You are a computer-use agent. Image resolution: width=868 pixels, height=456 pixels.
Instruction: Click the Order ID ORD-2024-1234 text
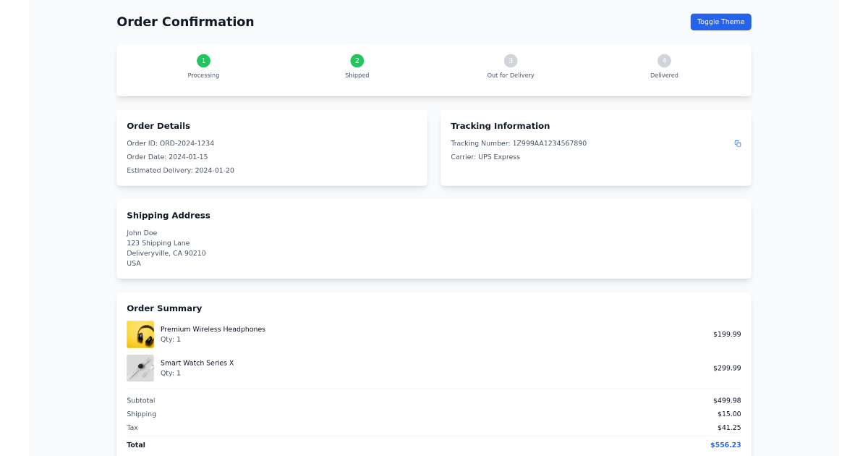point(171,143)
